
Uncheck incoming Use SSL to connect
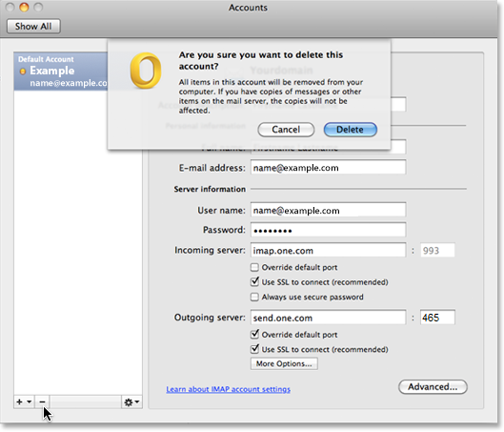tap(254, 281)
